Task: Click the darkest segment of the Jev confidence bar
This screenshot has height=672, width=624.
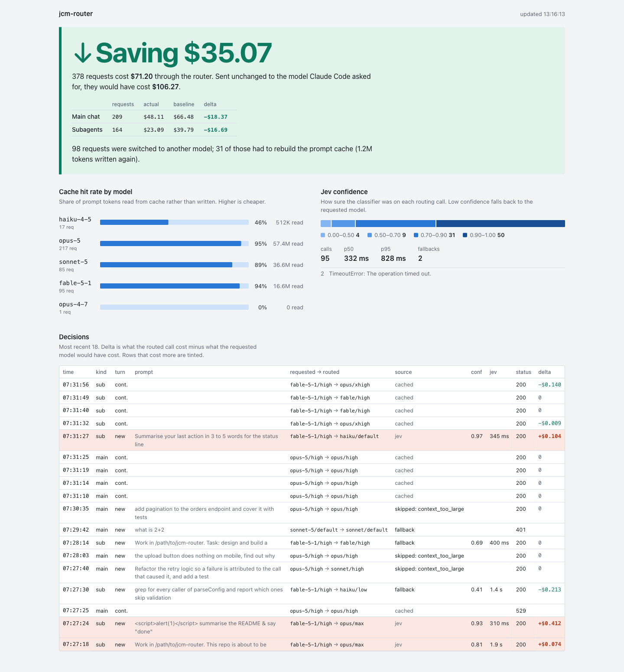Action: click(x=500, y=224)
